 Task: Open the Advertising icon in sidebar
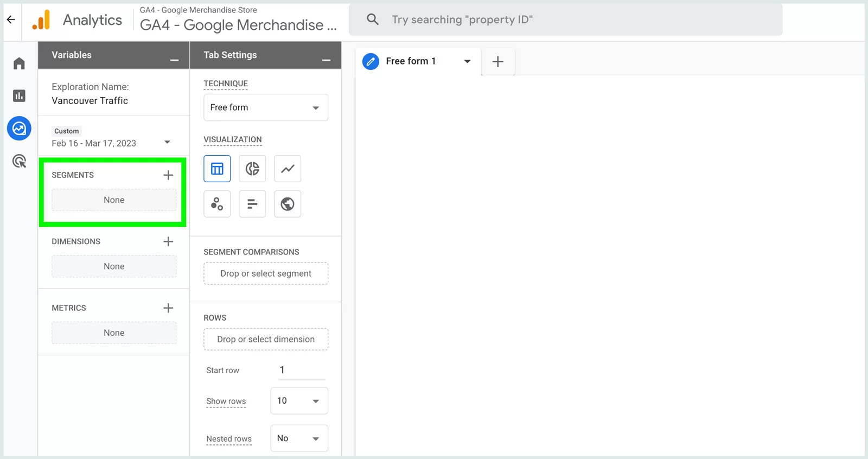tap(19, 161)
